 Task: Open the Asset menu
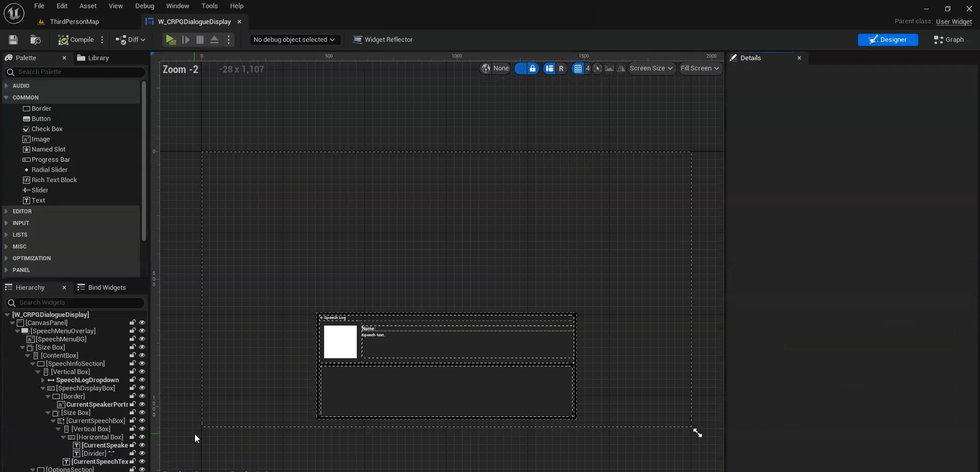[x=88, y=6]
